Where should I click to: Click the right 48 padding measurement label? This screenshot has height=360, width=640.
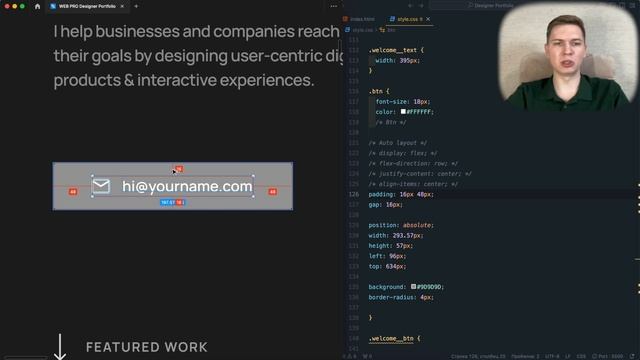pyautogui.click(x=272, y=191)
